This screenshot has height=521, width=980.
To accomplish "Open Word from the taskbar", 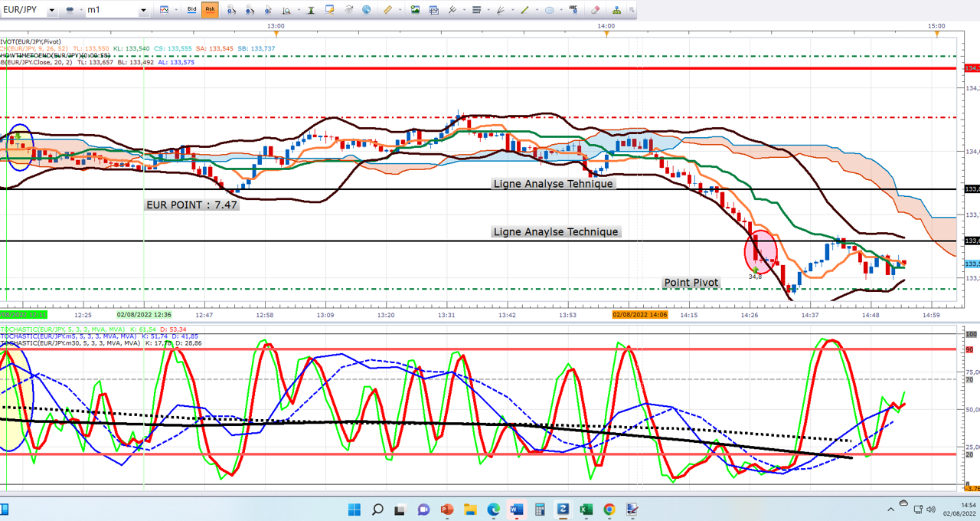I will click(515, 510).
